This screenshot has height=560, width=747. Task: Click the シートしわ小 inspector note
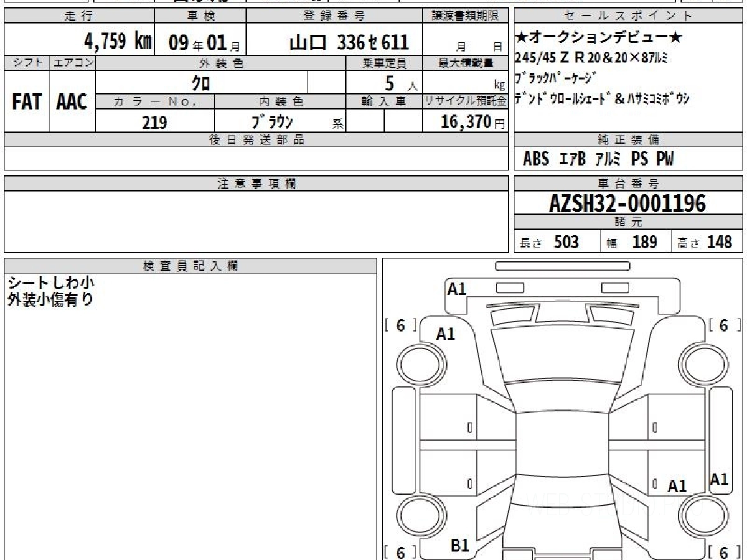pyautogui.click(x=50, y=283)
